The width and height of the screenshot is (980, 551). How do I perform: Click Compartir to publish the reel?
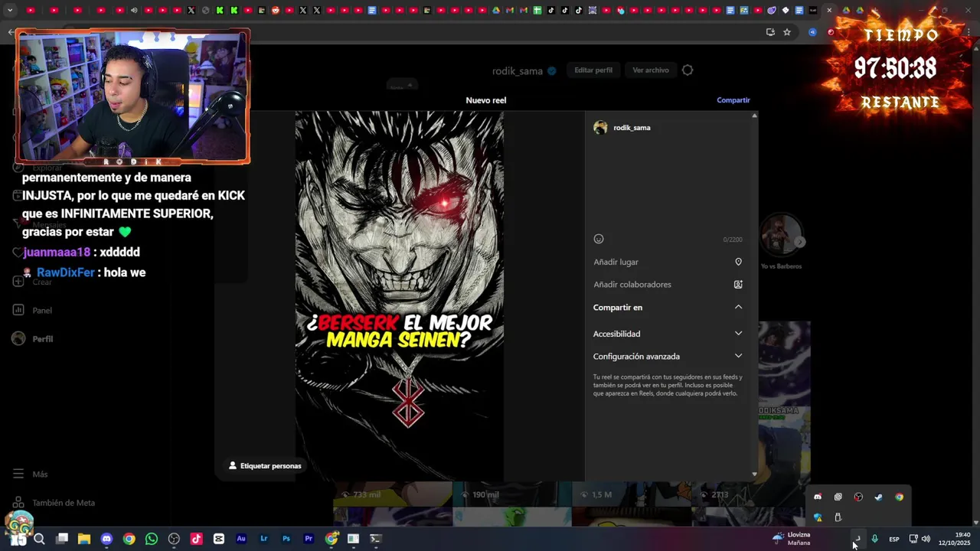(x=733, y=100)
